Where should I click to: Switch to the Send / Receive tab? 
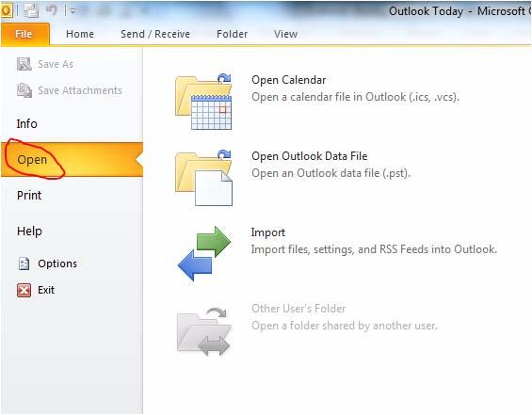[x=155, y=34]
